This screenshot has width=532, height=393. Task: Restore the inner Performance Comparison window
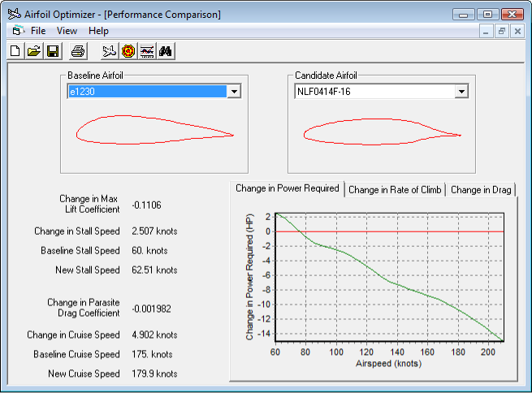tap(503, 31)
